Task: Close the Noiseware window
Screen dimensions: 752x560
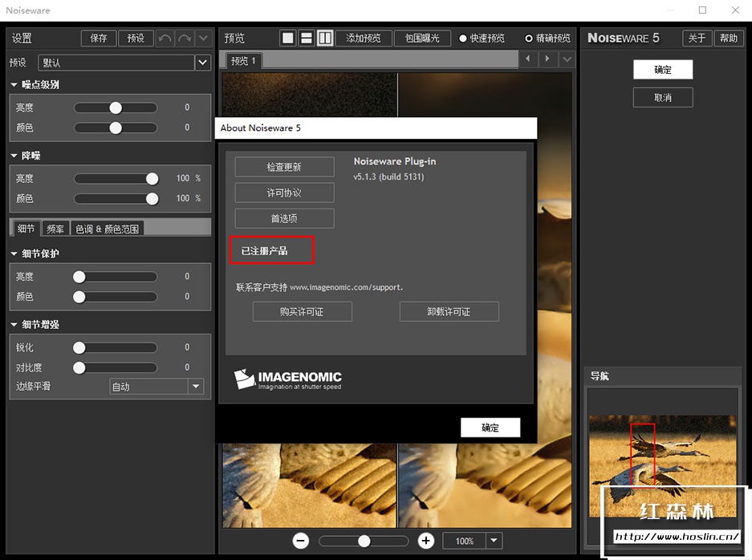Action: [735, 10]
